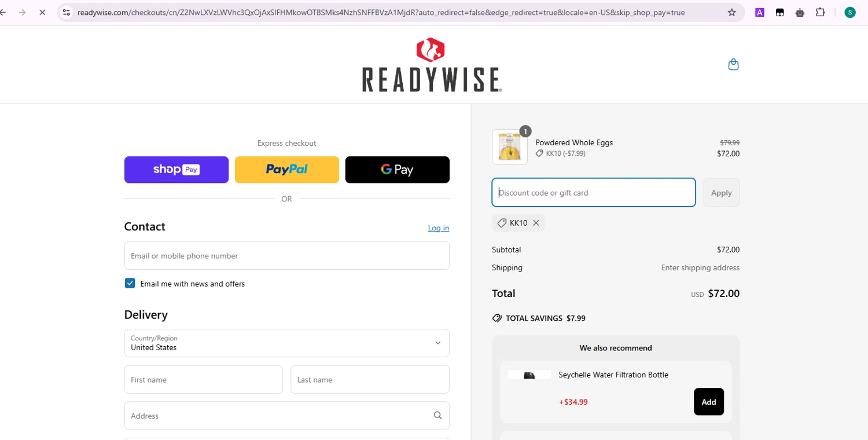This screenshot has width=868, height=440.
Task: Click the Subtotal label
Action: (506, 250)
